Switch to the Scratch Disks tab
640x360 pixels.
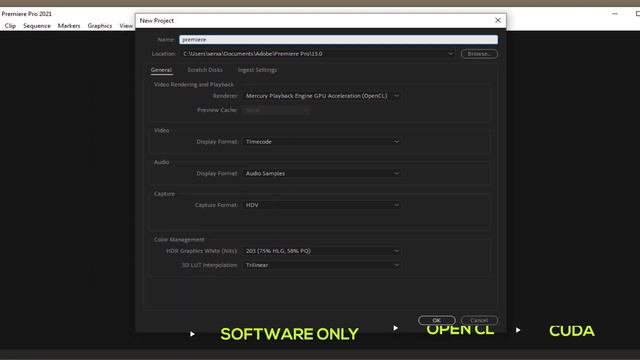(205, 70)
